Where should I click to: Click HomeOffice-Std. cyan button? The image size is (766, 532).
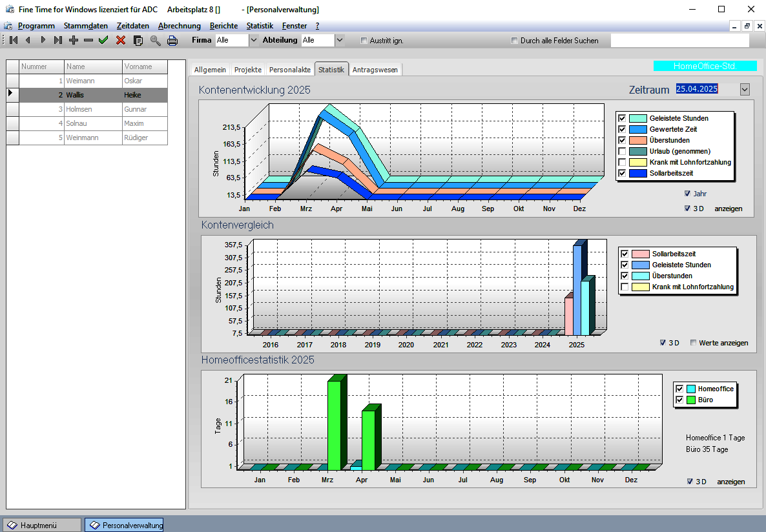pos(705,66)
